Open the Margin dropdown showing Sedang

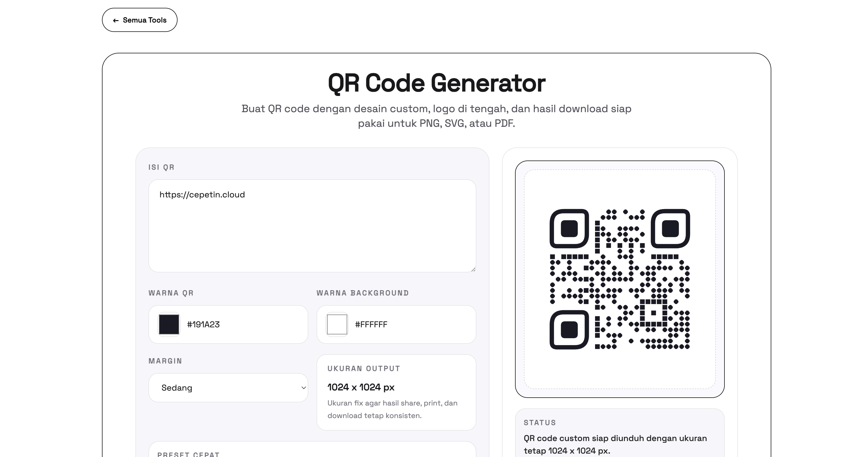click(228, 387)
